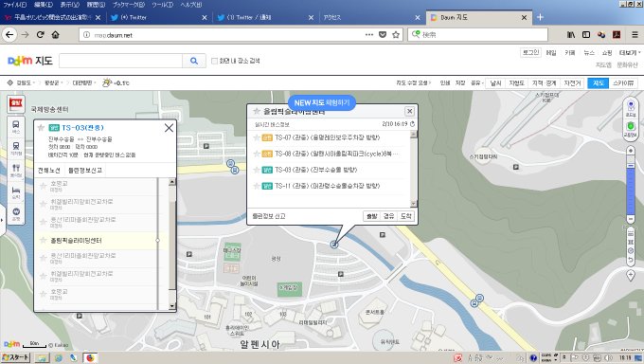Image resolution: width=644 pixels, height=364 pixels.
Task: Expand the 대관령면 district dropdown
Action: [84, 83]
